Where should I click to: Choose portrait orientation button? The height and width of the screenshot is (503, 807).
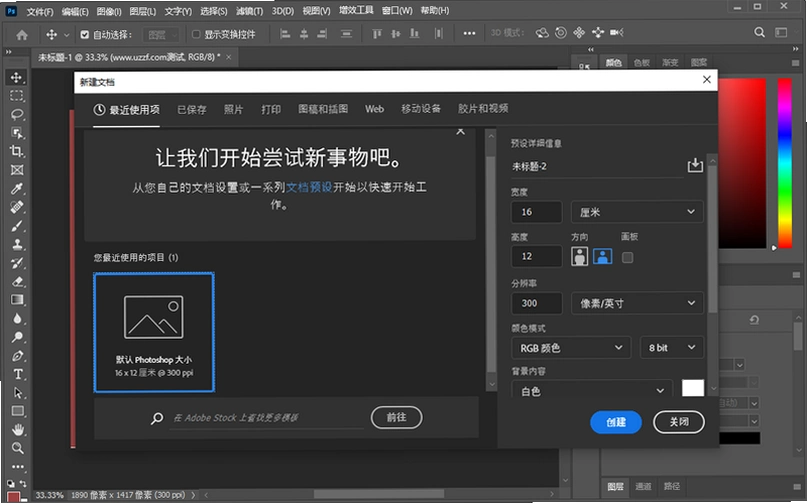580,256
